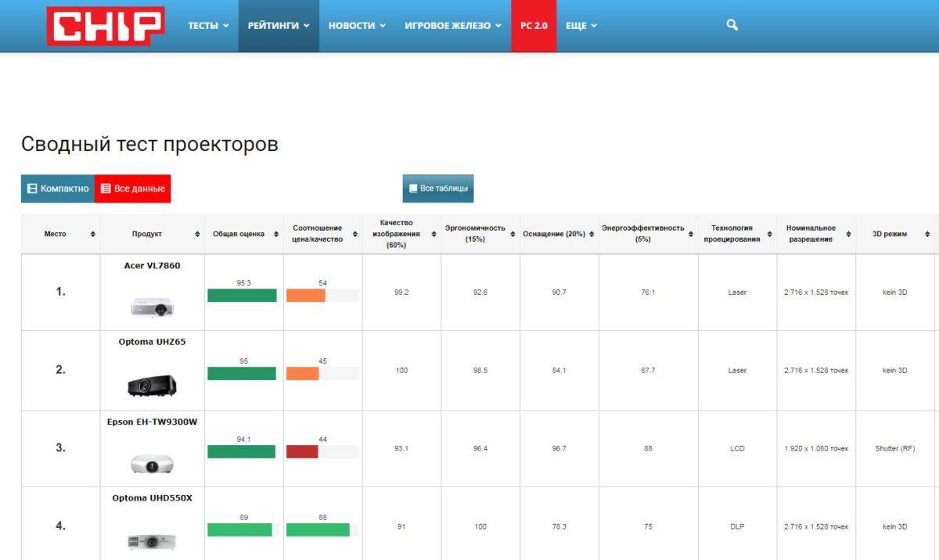Sort by Энергоэффективность column arrows
This screenshot has height=560, width=939.
point(691,234)
